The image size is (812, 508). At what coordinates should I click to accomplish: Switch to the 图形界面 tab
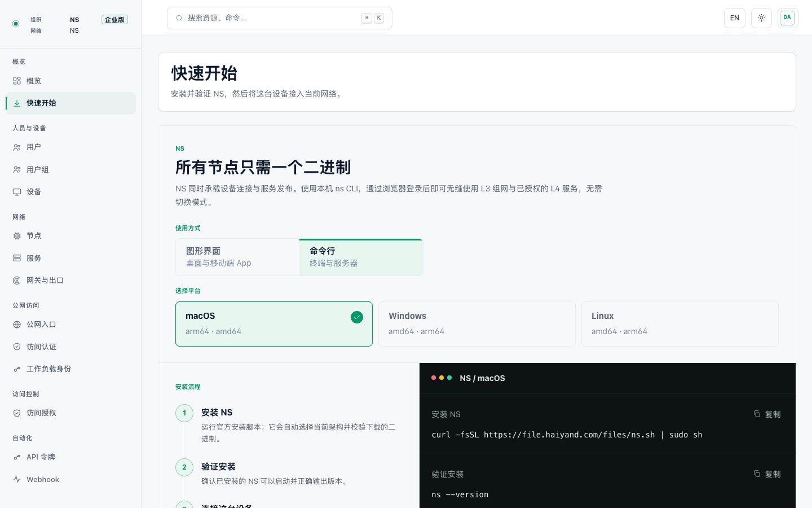[x=237, y=257]
